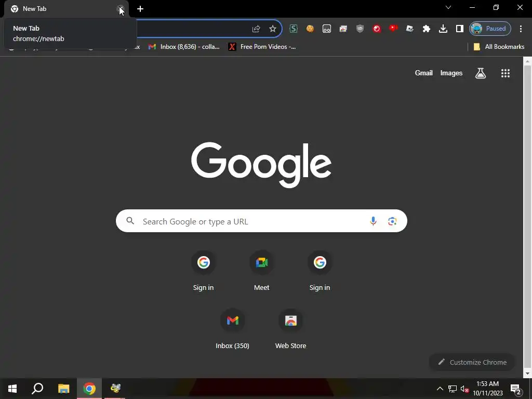This screenshot has height=399, width=532.
Task: Restore down the Chrome window
Action: click(496, 7)
